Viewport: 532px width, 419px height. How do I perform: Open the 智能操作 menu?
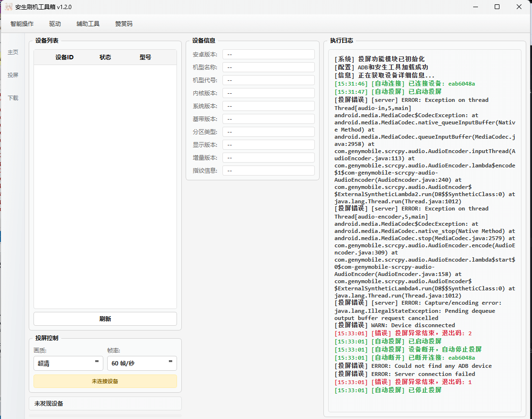pos(22,23)
